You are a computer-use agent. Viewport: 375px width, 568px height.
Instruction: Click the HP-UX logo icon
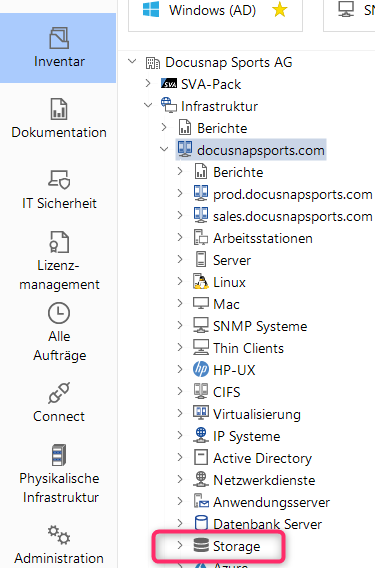[201, 369]
